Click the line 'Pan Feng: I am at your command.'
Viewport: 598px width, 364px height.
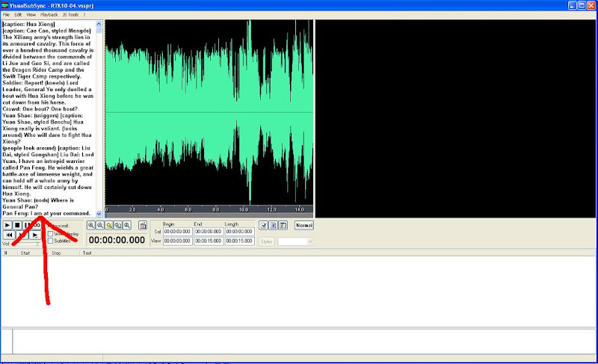click(x=46, y=213)
